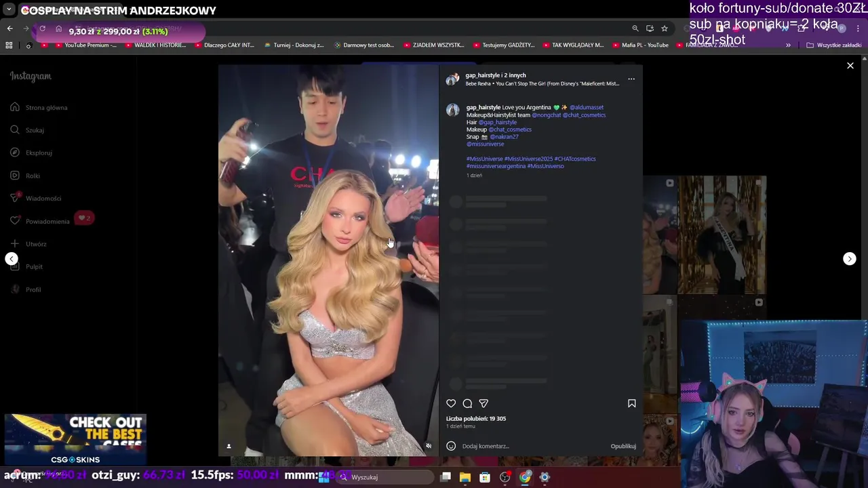Open OBS Studio from the taskbar

click(x=505, y=477)
